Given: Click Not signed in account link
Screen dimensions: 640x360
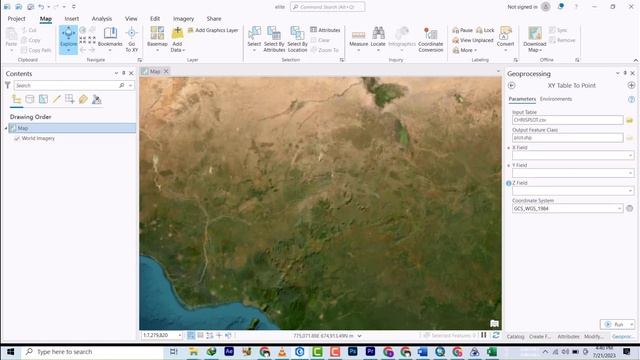Looking at the screenshot, I should (522, 7).
